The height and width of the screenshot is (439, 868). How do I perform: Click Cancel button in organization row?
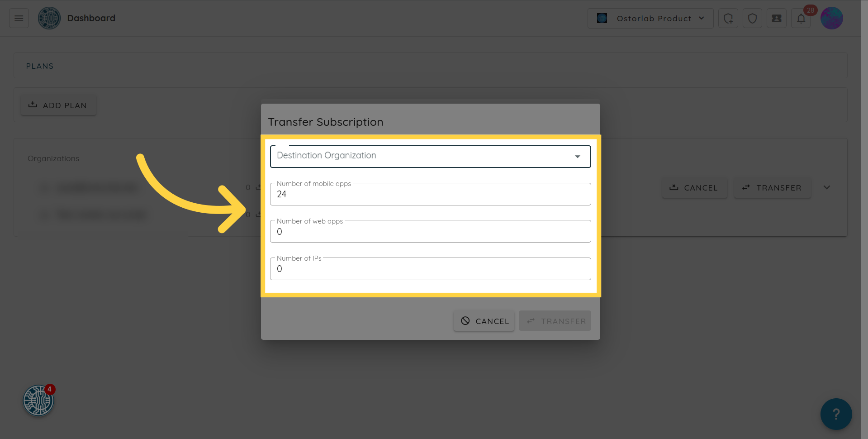[694, 187]
